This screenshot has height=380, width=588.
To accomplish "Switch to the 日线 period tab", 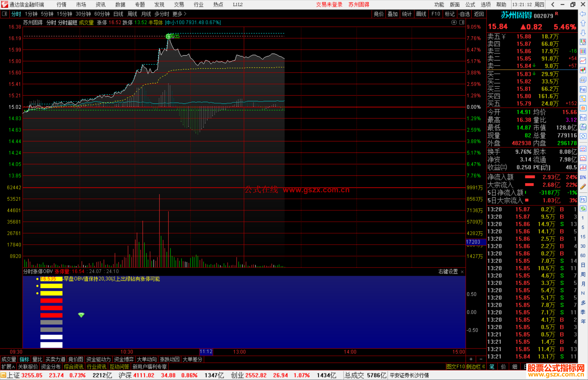I will [x=118, y=14].
